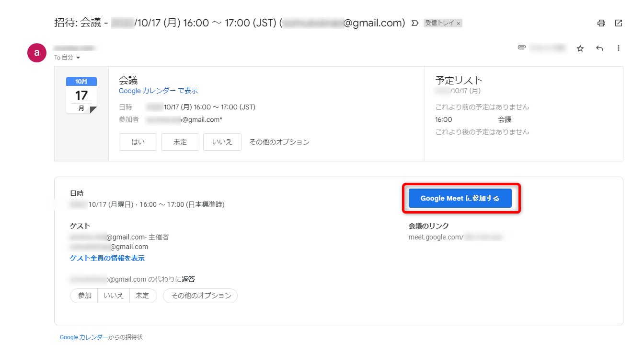Click the 16:00 会議 agenda entry
Image resolution: width=644 pixels, height=345 pixels.
473,119
